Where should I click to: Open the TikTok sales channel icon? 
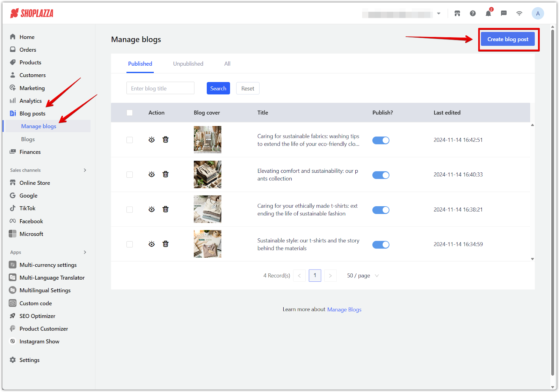[x=13, y=208]
